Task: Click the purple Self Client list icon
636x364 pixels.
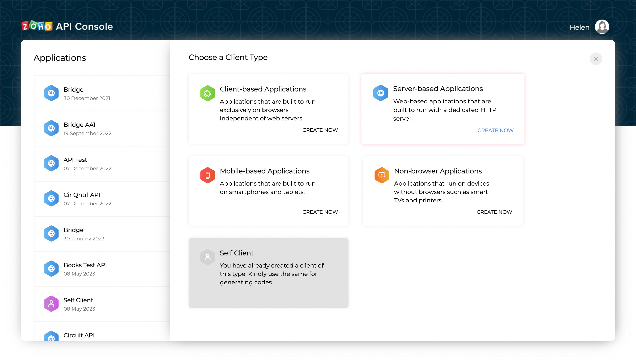Action: (51, 304)
